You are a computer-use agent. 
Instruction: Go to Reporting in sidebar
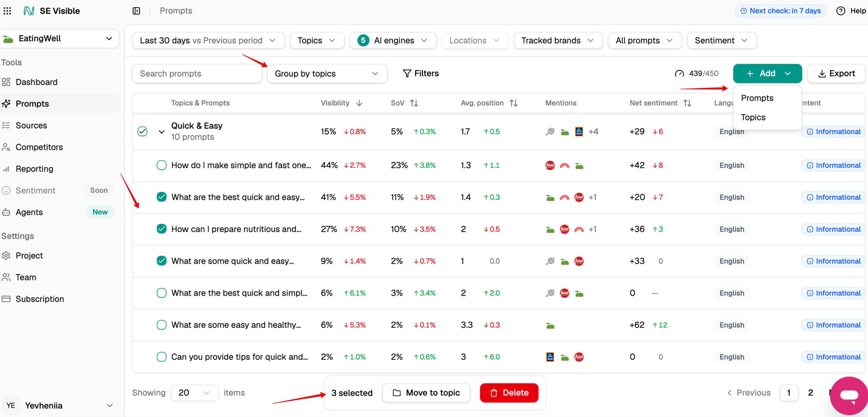pyautogui.click(x=60, y=169)
